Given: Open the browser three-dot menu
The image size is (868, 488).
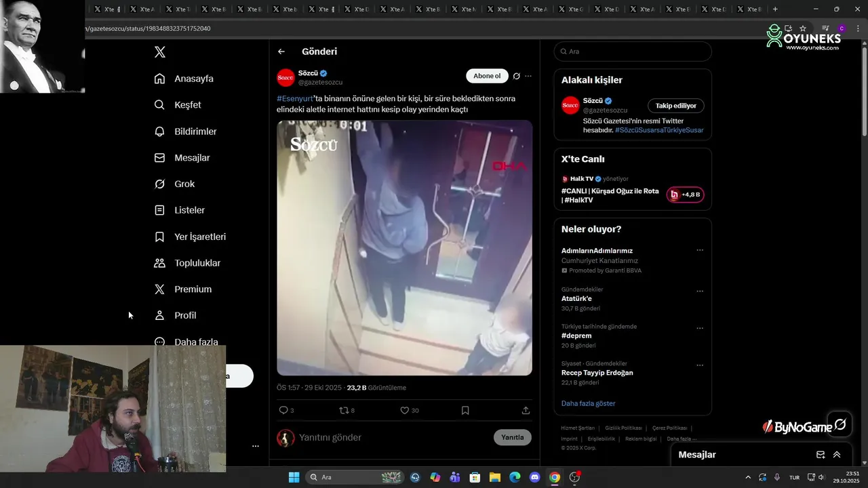Looking at the screenshot, I should (856, 28).
